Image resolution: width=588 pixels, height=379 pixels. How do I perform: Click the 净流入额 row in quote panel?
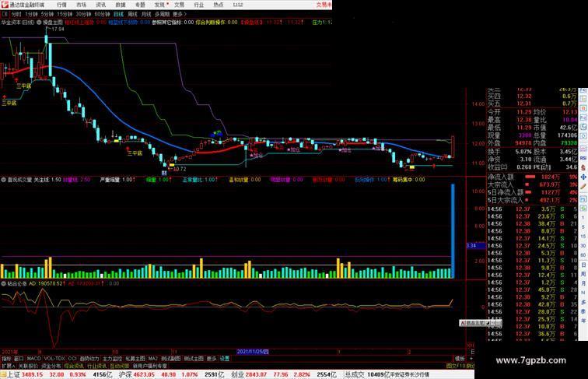[532, 177]
